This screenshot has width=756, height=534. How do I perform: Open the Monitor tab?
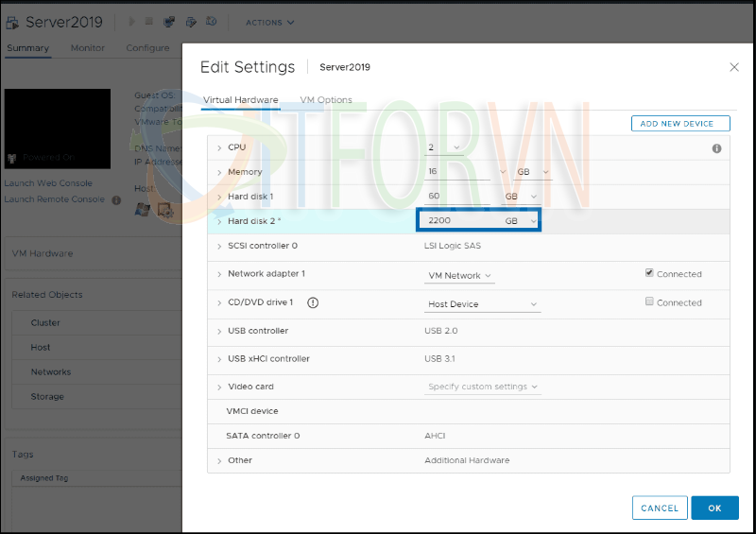(x=88, y=48)
